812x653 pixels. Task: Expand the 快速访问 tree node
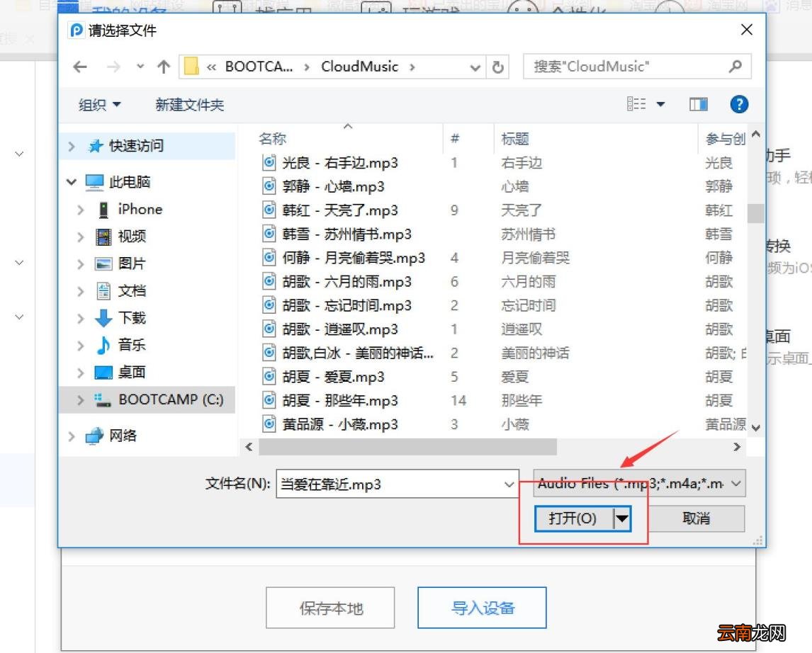pyautogui.click(x=72, y=147)
